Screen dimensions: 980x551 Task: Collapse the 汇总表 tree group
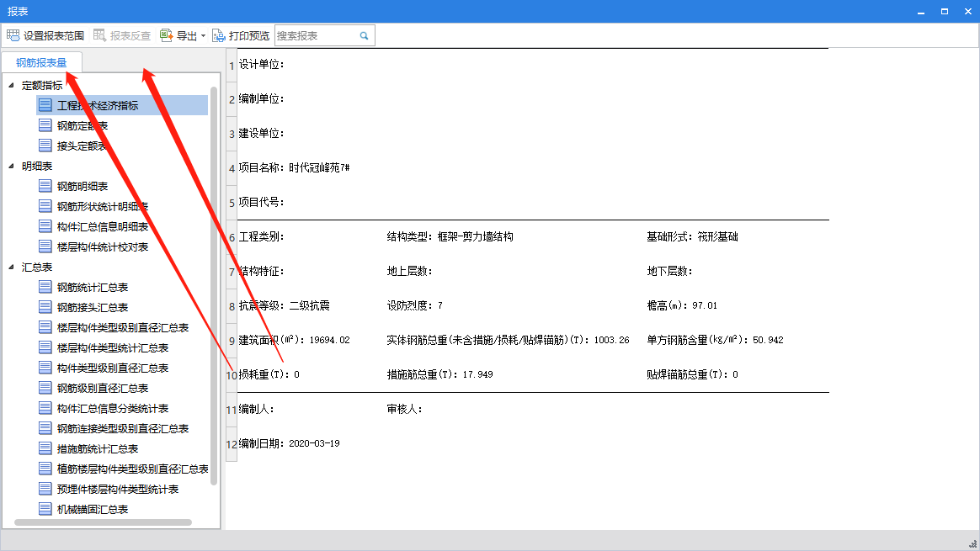pos(11,267)
